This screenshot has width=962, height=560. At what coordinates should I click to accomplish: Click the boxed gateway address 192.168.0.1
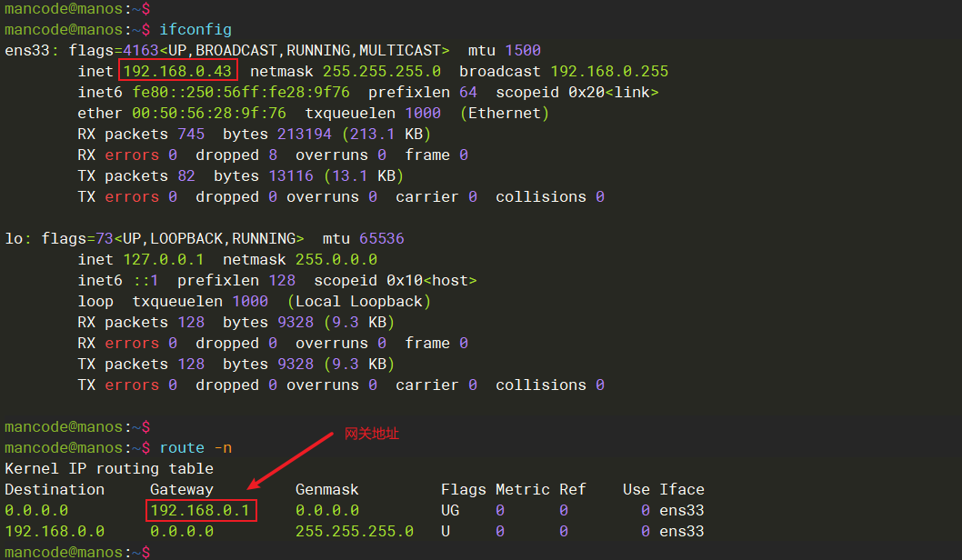pos(200,510)
